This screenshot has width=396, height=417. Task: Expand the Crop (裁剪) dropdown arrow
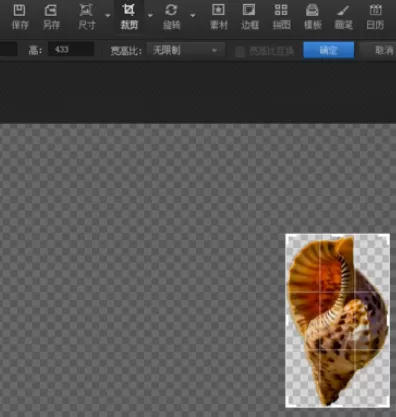(150, 16)
